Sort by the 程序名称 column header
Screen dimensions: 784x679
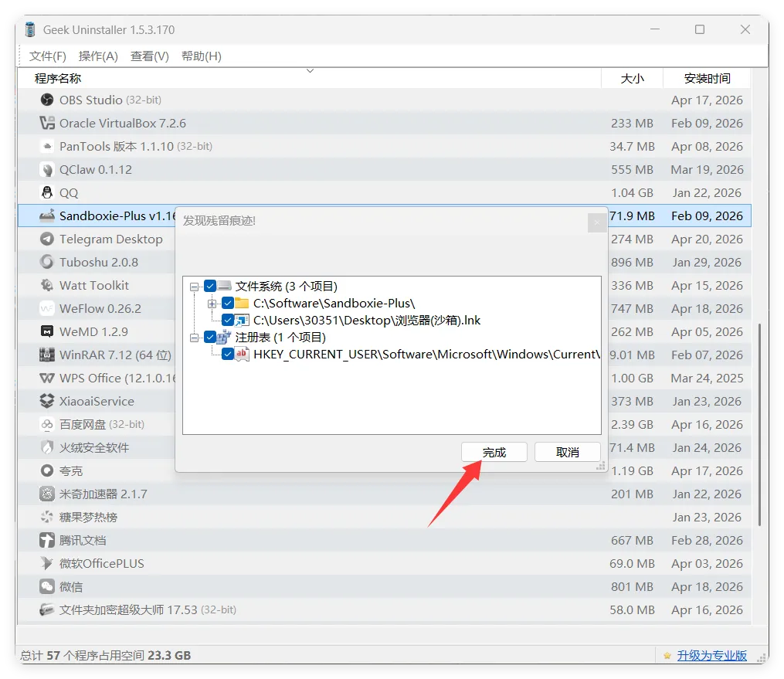click(309, 79)
